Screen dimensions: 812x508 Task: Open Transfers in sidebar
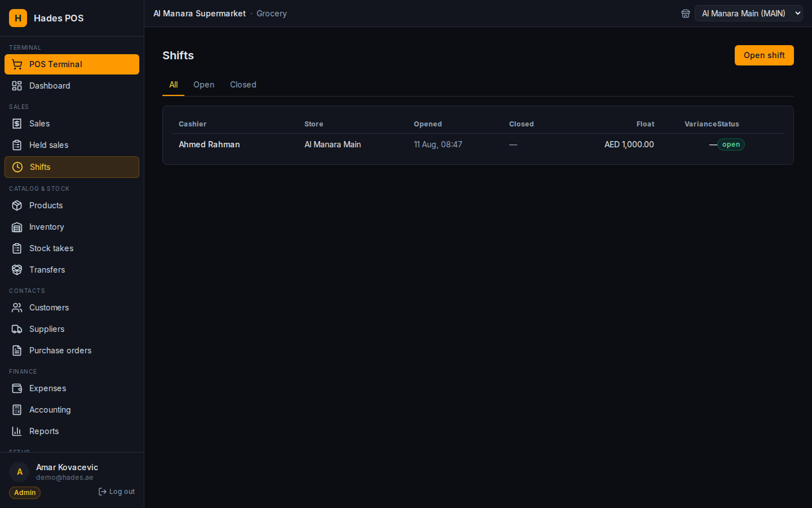click(72, 270)
